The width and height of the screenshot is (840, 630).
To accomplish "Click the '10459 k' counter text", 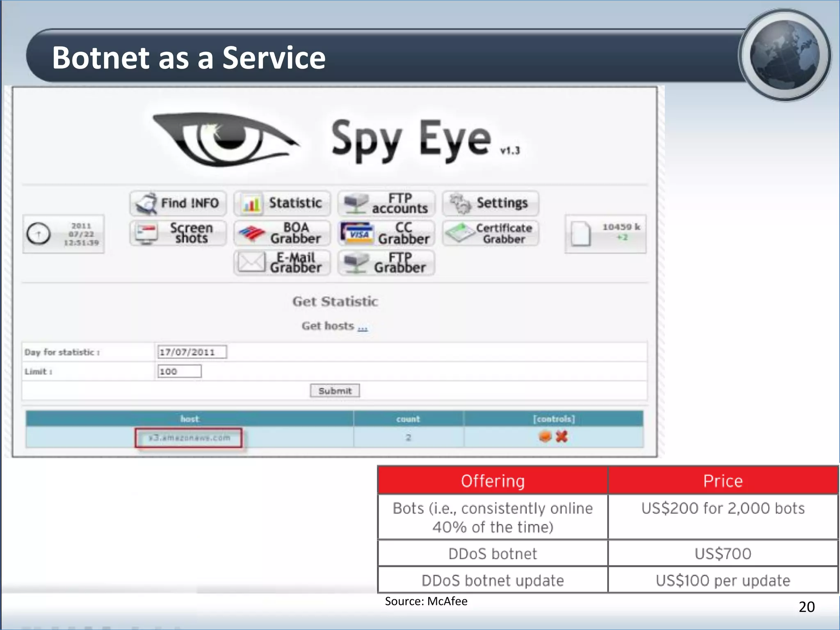I will tap(621, 227).
